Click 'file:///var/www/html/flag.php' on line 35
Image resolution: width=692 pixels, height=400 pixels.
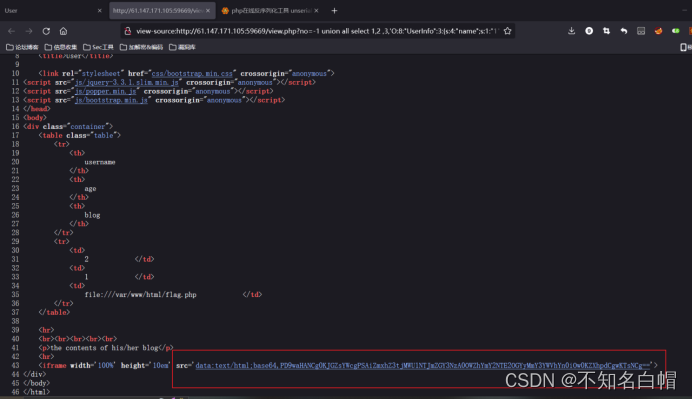140,294
